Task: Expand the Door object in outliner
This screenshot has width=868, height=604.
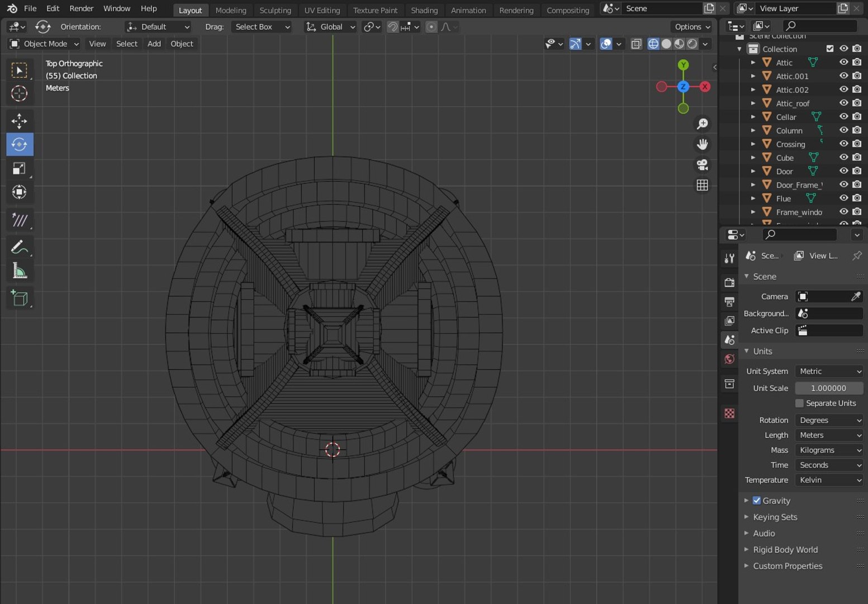Action: click(x=753, y=172)
